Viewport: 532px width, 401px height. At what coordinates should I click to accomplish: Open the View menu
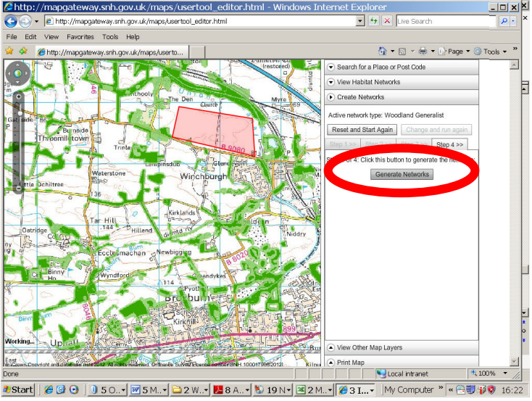click(x=51, y=37)
